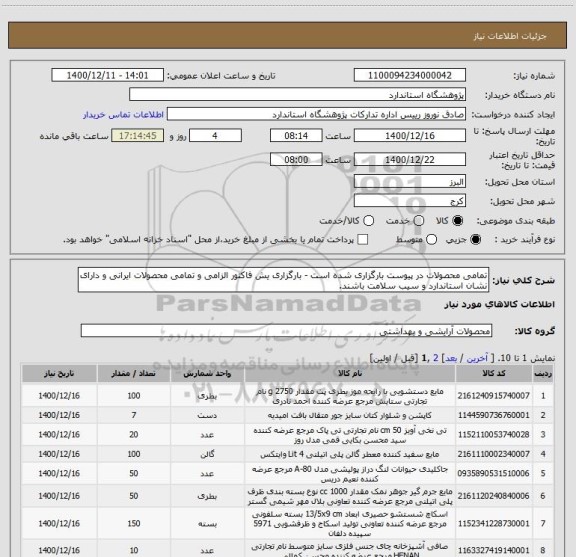
Task: Choose the متوسط purchase type radio
Action: coord(431,240)
